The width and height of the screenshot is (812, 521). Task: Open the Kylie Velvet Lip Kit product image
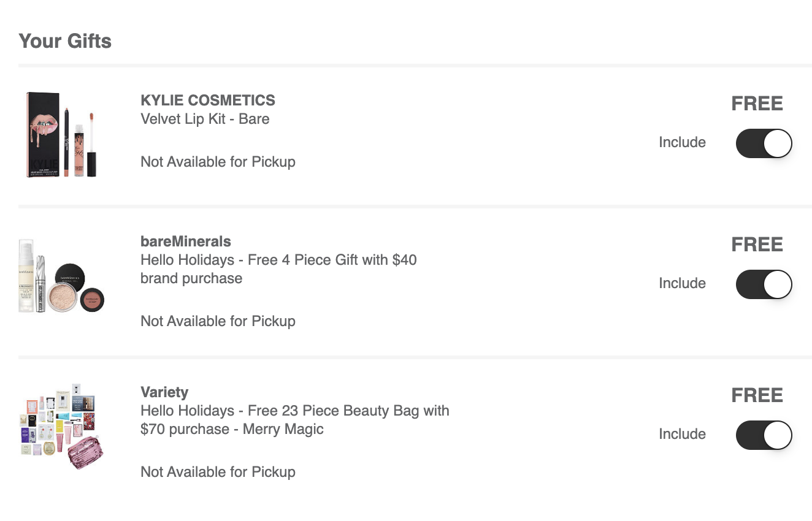[61, 135]
